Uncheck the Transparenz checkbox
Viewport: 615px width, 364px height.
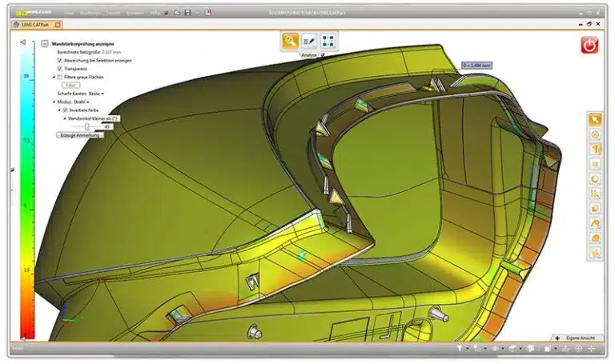[60, 68]
